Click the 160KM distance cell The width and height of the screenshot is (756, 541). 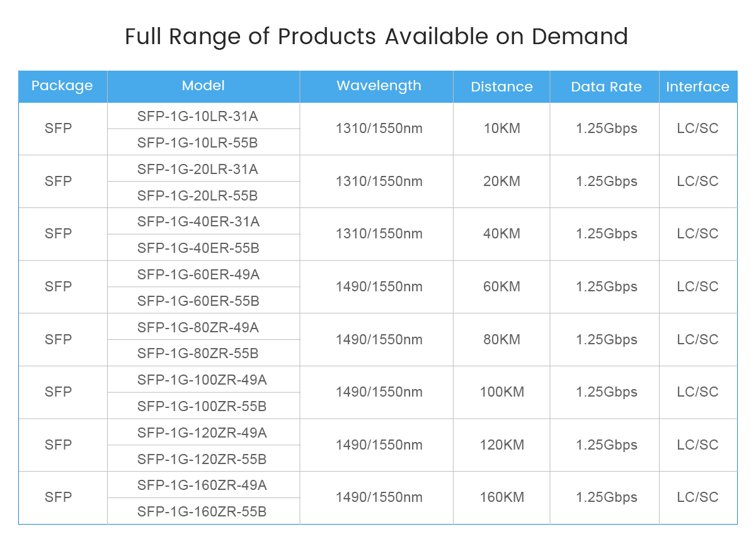point(501,497)
